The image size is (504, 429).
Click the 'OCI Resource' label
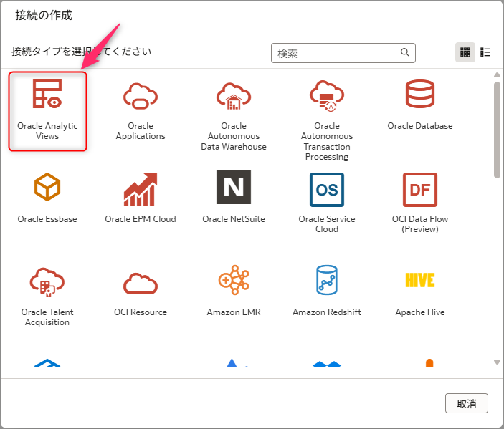[x=141, y=312]
